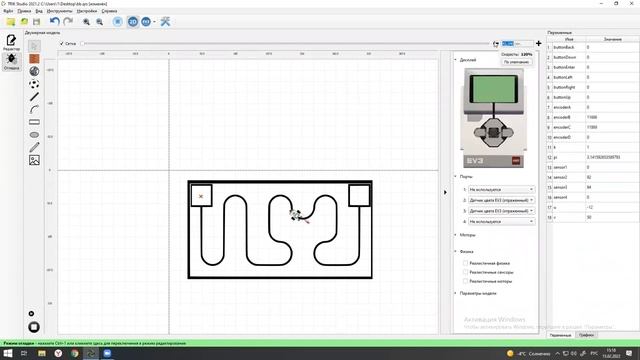Screen dimensions: 640x360
Task: Return robot to start position icon
Action: [x=496, y=44]
